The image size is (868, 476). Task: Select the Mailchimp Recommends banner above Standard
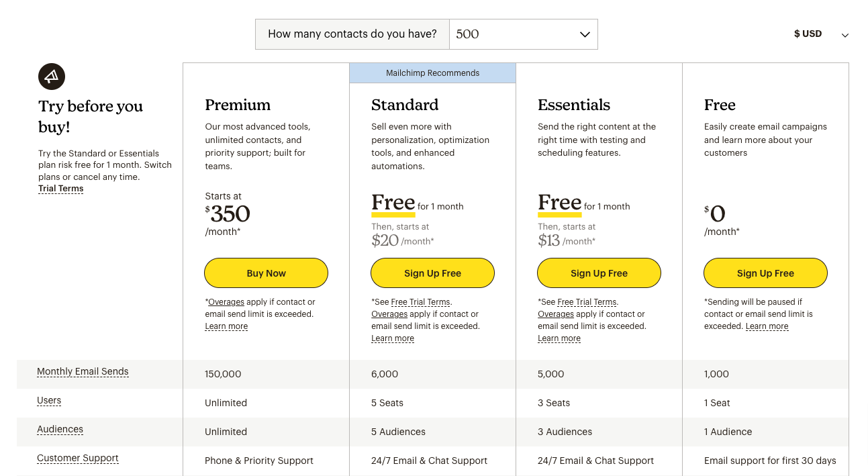click(x=432, y=73)
